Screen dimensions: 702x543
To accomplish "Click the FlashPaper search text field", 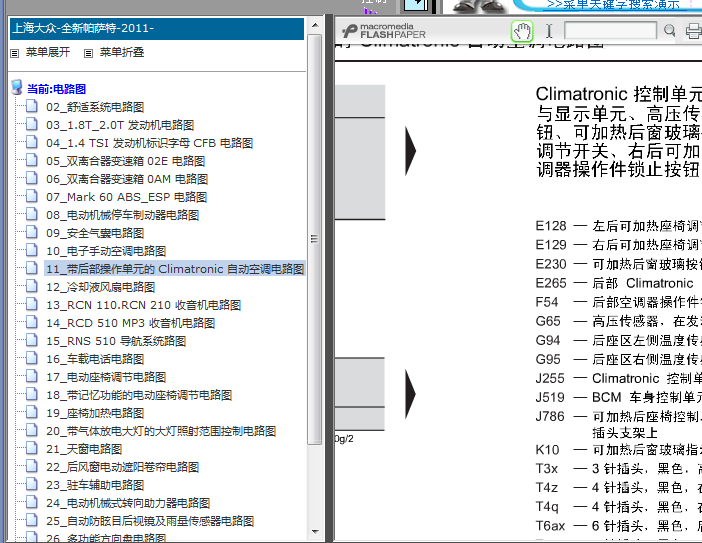I will coord(610,30).
